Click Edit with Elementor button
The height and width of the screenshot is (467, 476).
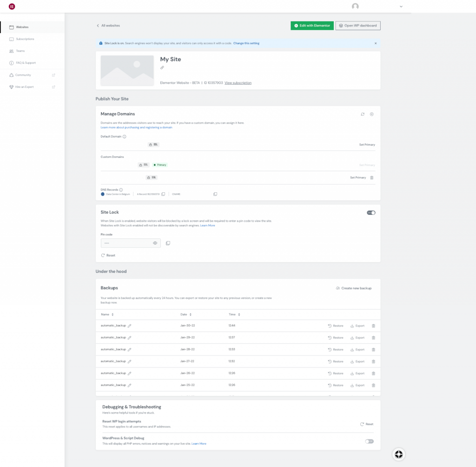312,26
